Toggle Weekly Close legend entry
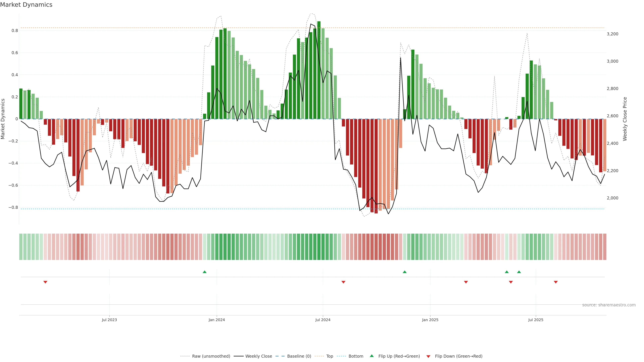644x362 pixels. point(258,356)
